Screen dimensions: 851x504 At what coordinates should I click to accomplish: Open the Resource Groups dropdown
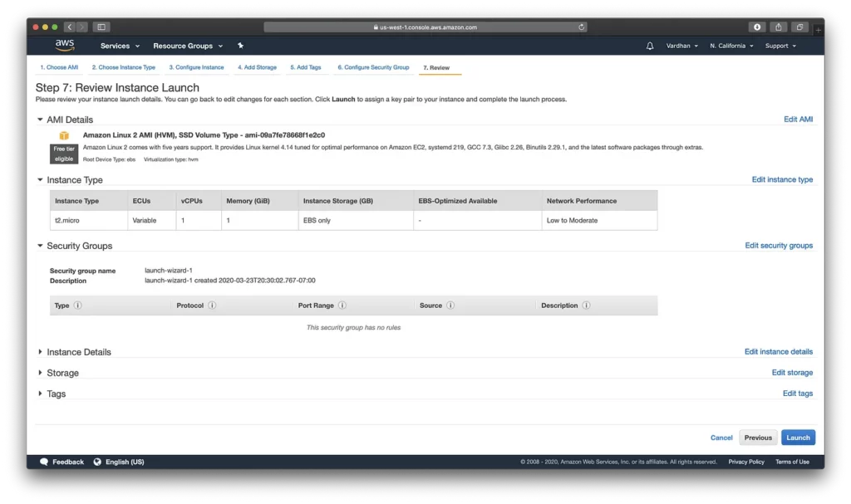coord(188,46)
